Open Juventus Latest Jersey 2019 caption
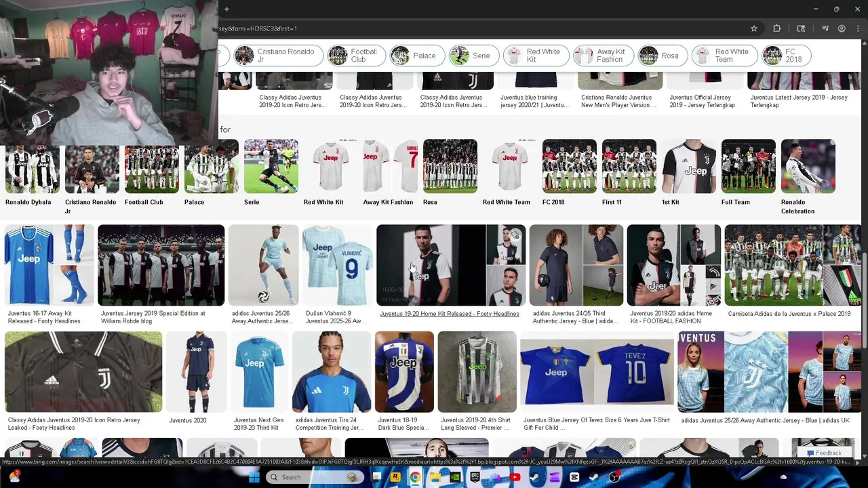The height and width of the screenshot is (488, 868). (798, 101)
